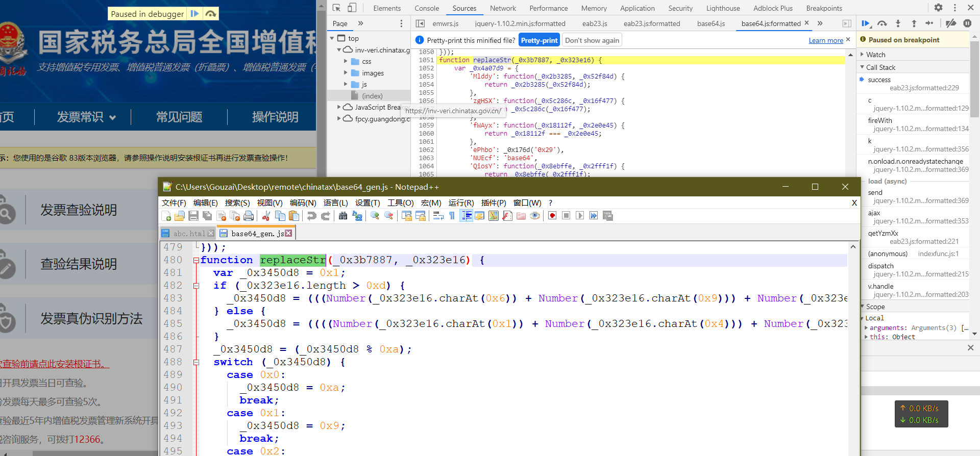Close the base64_gen.js tab in Notepad++
Image resolution: width=980 pixels, height=456 pixels.
pyautogui.click(x=288, y=233)
